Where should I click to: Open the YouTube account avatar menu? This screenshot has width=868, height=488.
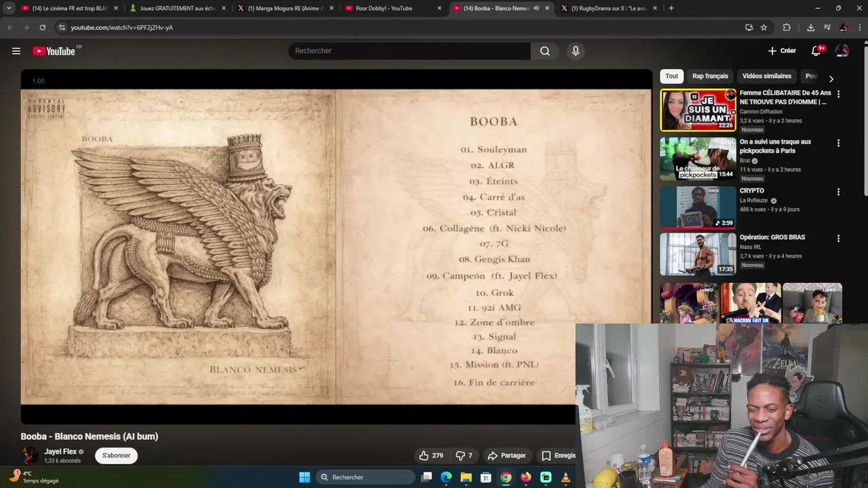coord(842,51)
